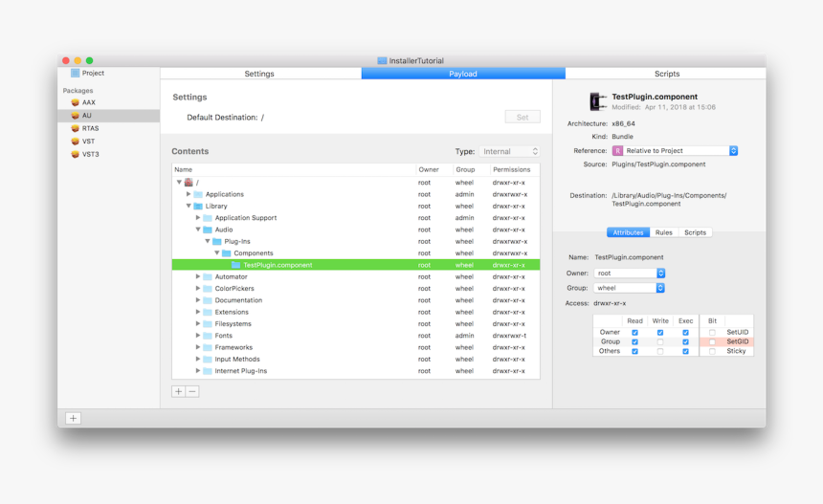
Task: Enable the SetGID bit checkbox
Action: 712,342
